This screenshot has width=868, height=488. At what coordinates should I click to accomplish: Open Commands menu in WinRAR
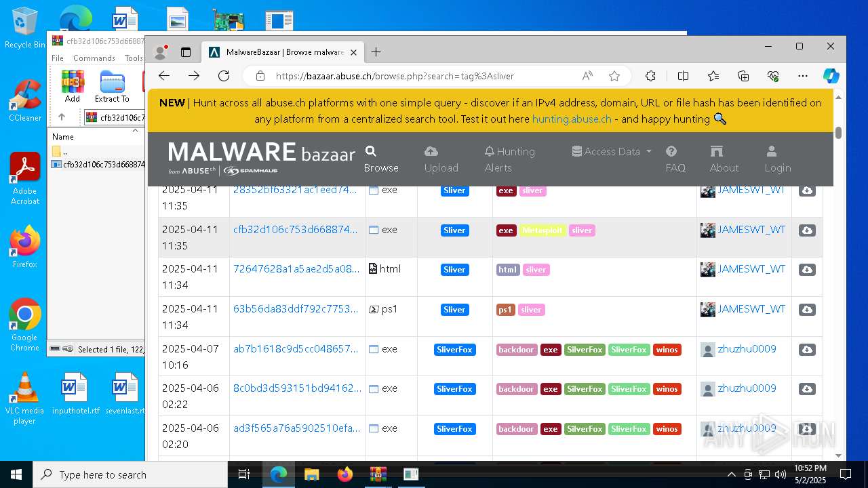[x=94, y=58]
